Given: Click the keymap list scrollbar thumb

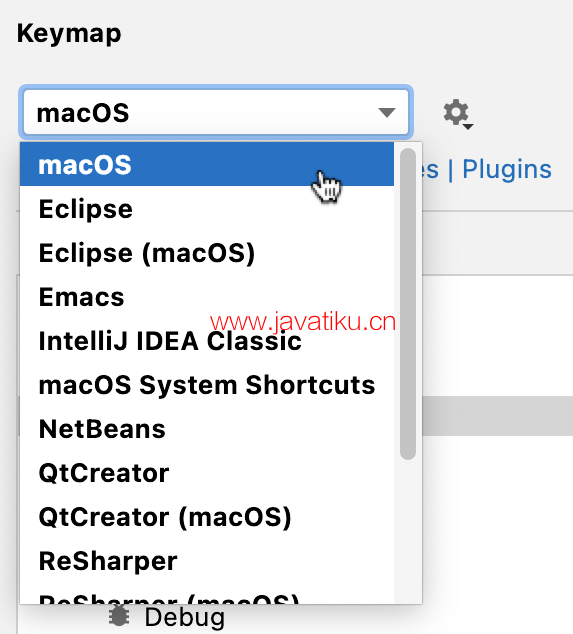Looking at the screenshot, I should (x=408, y=304).
